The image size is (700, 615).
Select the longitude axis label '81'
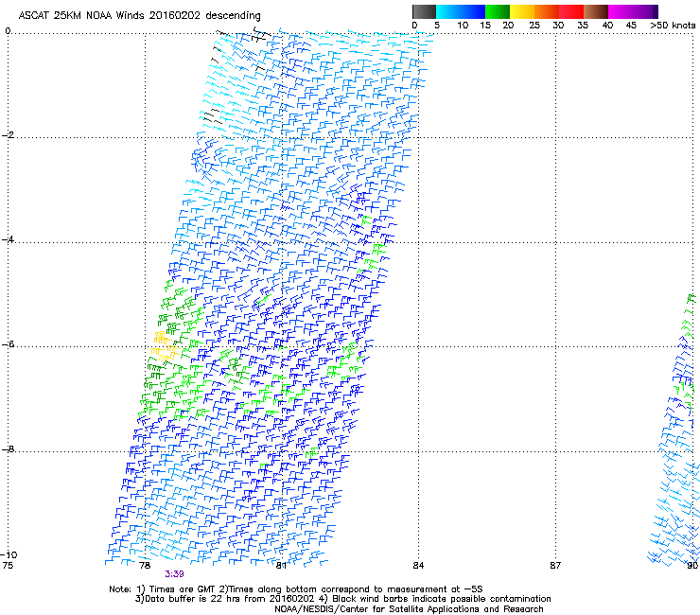[x=281, y=566]
